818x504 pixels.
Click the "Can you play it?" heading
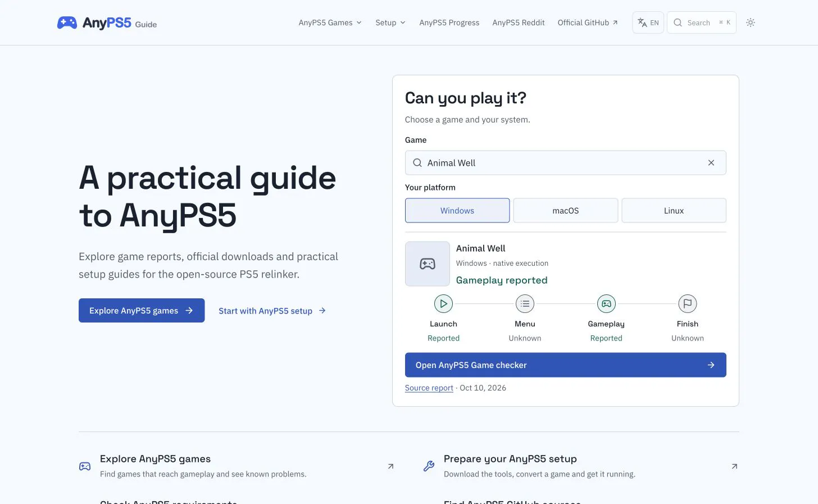(x=466, y=98)
